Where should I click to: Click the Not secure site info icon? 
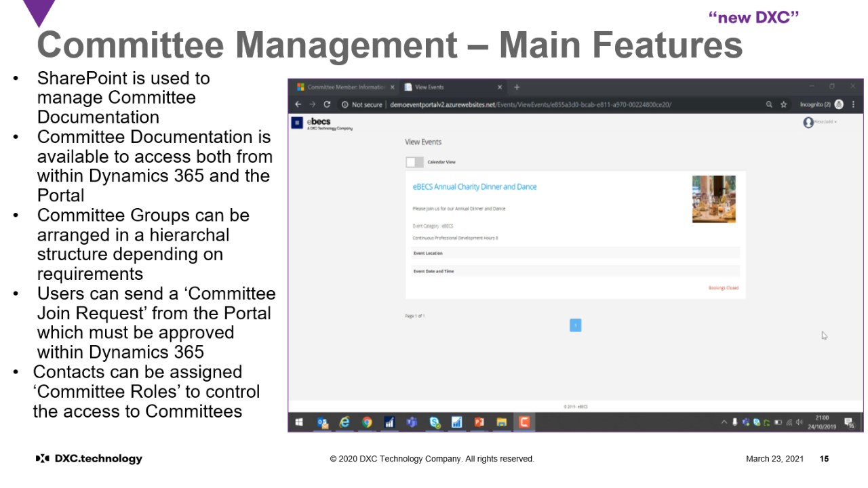tap(344, 105)
